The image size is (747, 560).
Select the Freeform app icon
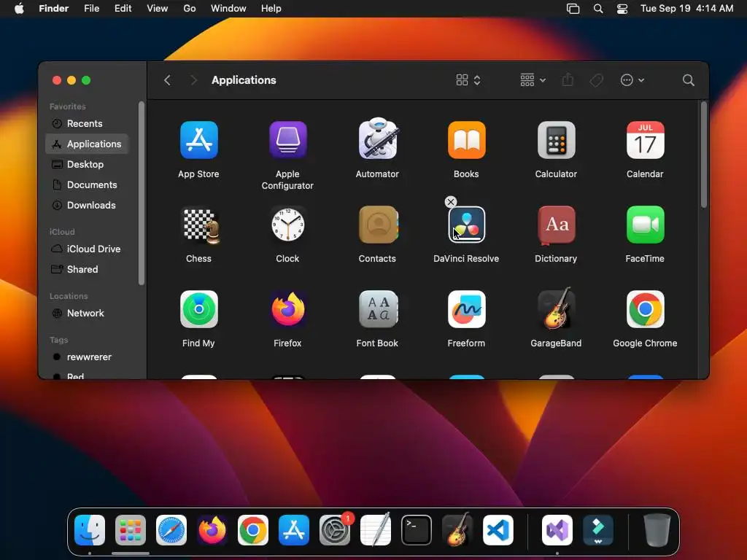(466, 309)
